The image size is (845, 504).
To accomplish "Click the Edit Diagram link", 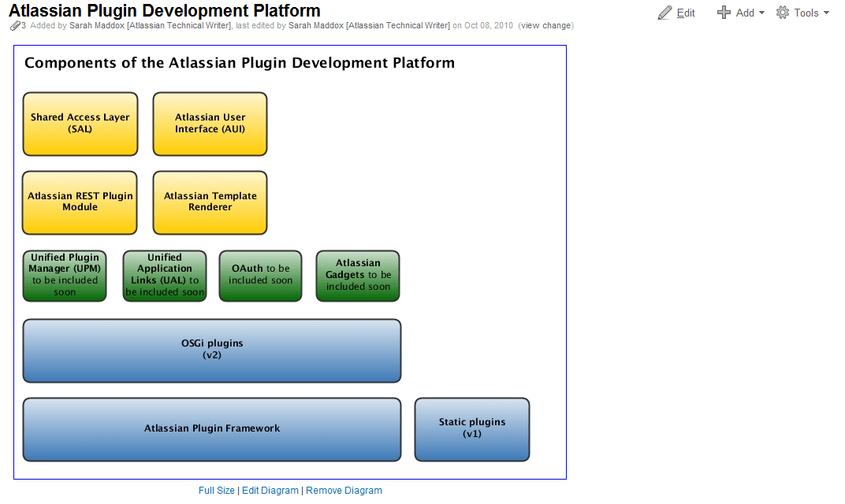I will pos(270,491).
